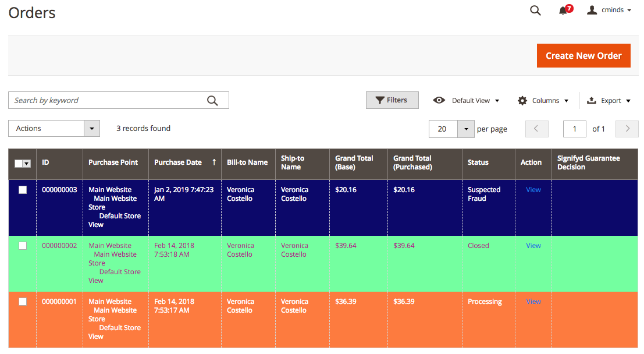This screenshot has height=354, width=644.
Task: Tick the checkbox for order 000000002
Action: pyautogui.click(x=23, y=246)
